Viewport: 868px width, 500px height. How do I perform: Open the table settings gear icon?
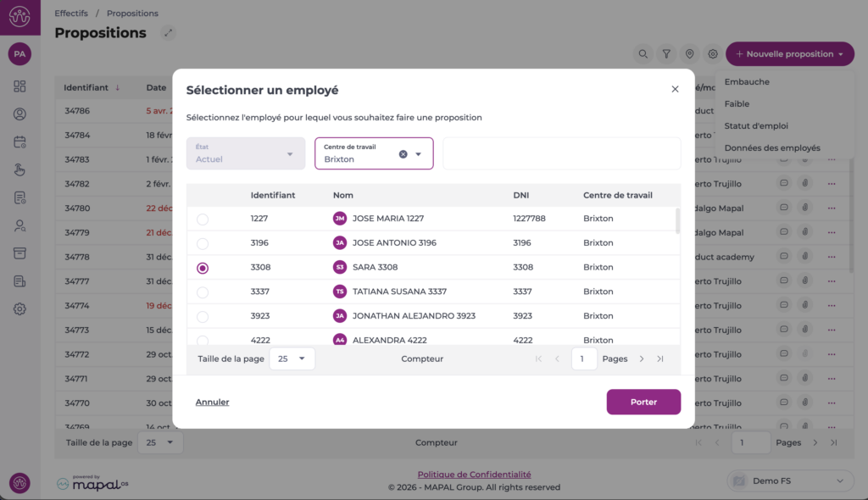click(x=714, y=54)
